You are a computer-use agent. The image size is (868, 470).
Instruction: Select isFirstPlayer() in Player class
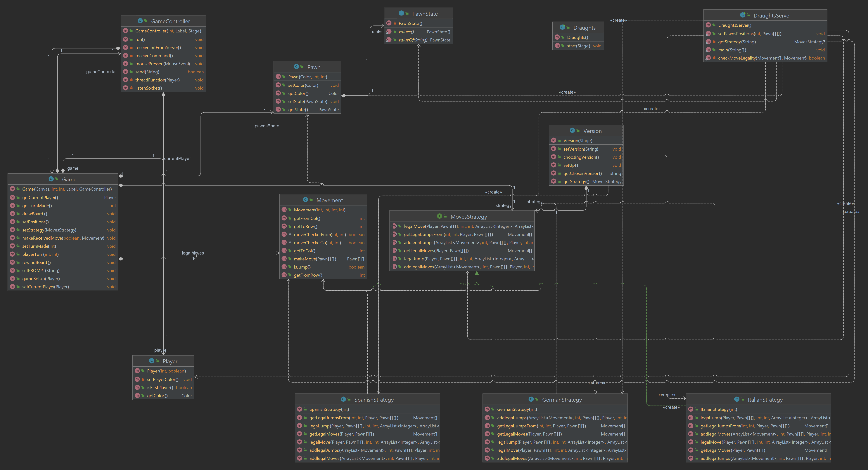tap(163, 387)
